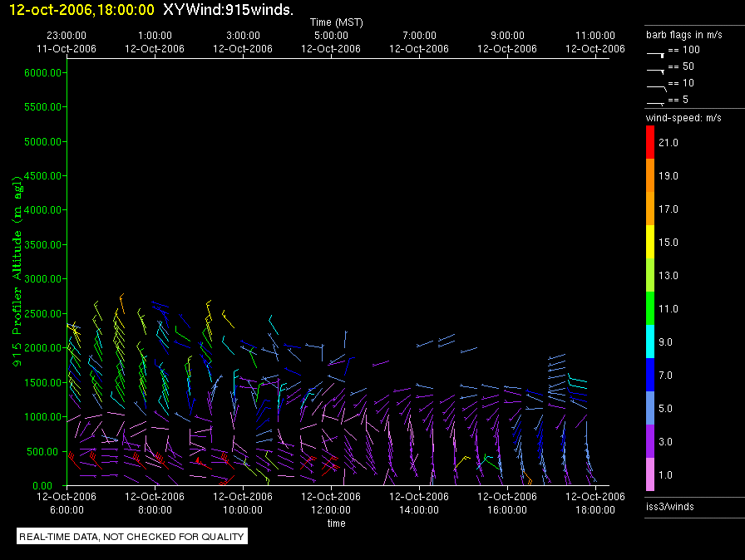Click the 3000.00 altitude axis label
The height and width of the screenshot is (560, 745).
tap(43, 279)
